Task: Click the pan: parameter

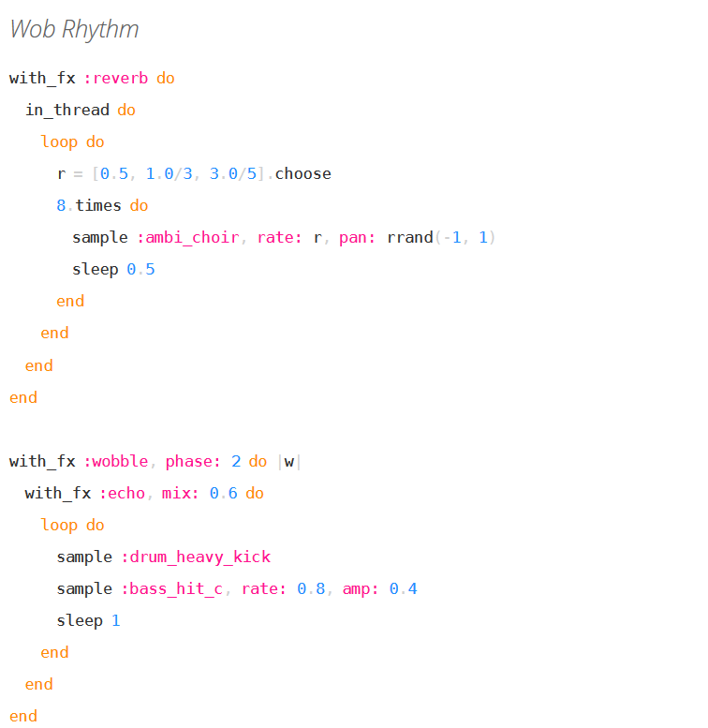Action: pyautogui.click(x=359, y=237)
